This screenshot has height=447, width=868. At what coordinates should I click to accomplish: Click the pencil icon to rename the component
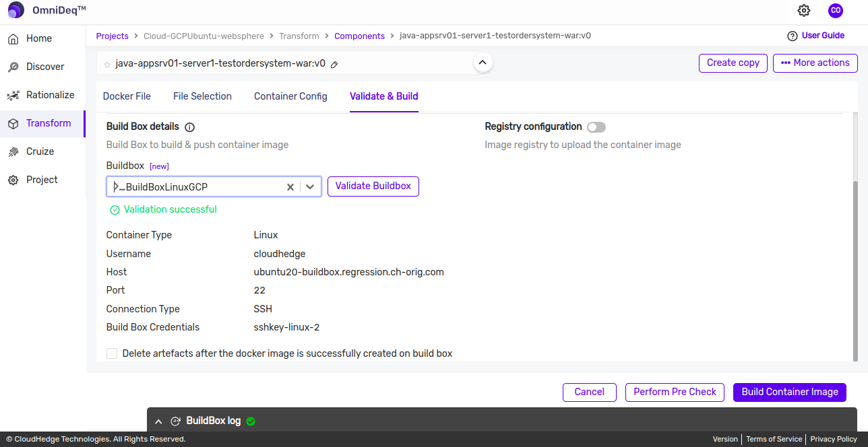(334, 65)
